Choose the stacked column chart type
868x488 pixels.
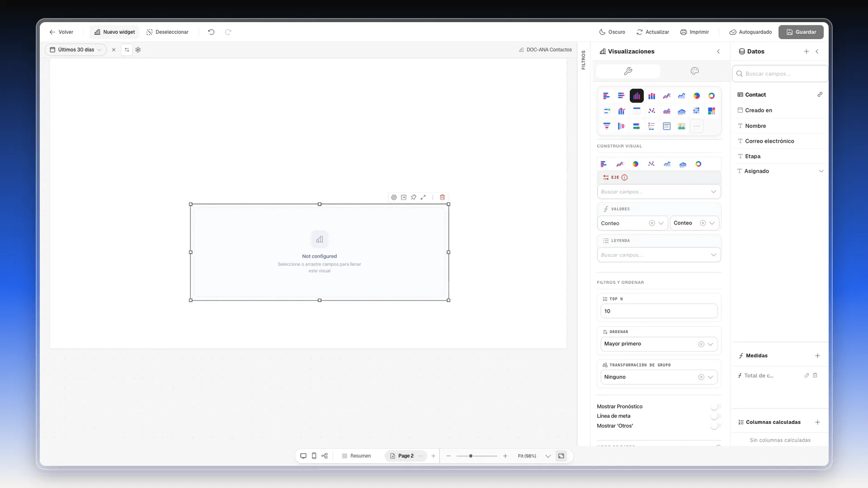coord(651,96)
